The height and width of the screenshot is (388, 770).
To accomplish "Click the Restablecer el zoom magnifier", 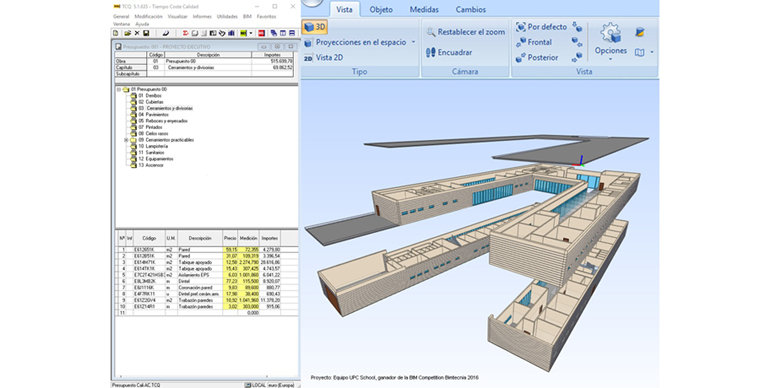I will point(431,32).
